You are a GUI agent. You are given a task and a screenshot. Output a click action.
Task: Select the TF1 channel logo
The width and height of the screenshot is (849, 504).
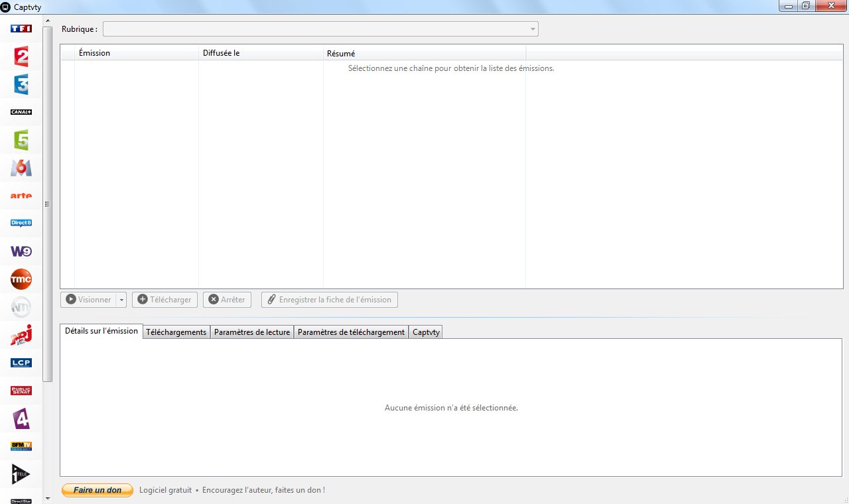point(21,29)
